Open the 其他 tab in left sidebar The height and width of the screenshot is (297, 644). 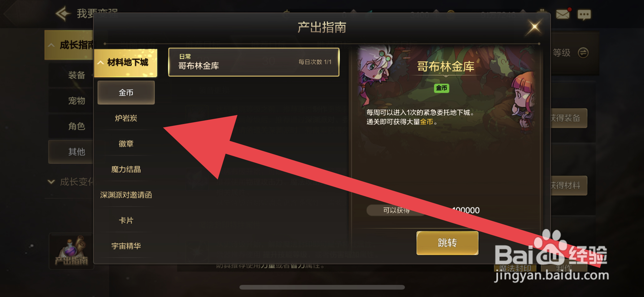(x=71, y=152)
